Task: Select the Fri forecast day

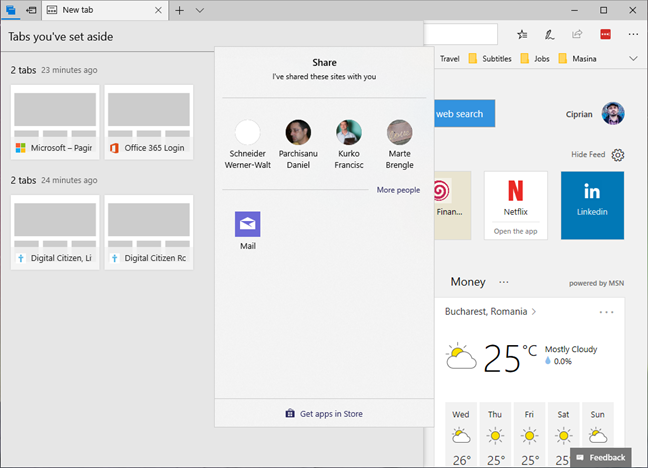Action: coord(529,435)
